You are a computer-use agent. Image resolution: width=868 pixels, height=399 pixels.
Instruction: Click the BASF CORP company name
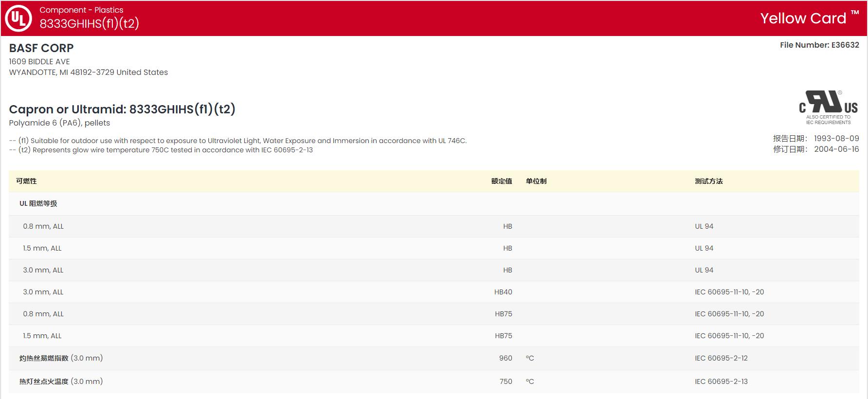click(x=41, y=48)
